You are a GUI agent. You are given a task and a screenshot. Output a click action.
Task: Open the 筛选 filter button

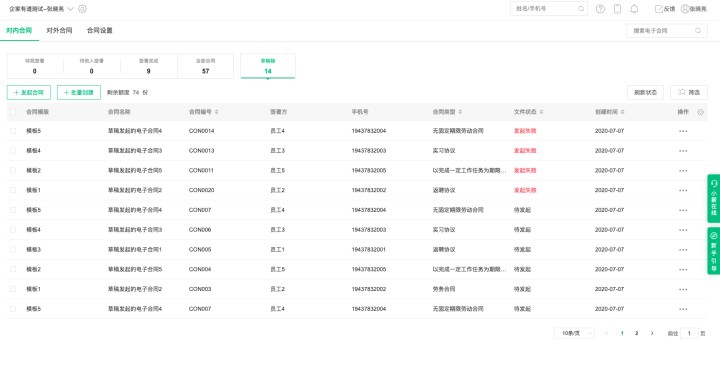click(689, 92)
